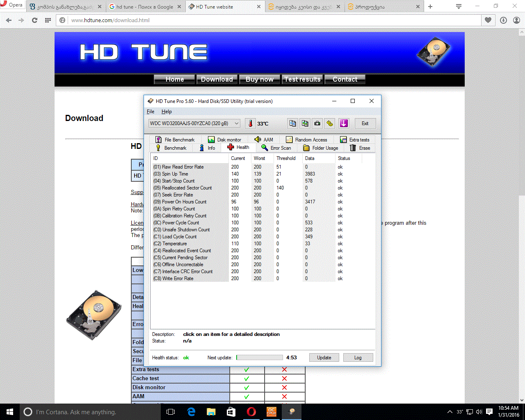Click the Threshold column header

tap(288, 158)
